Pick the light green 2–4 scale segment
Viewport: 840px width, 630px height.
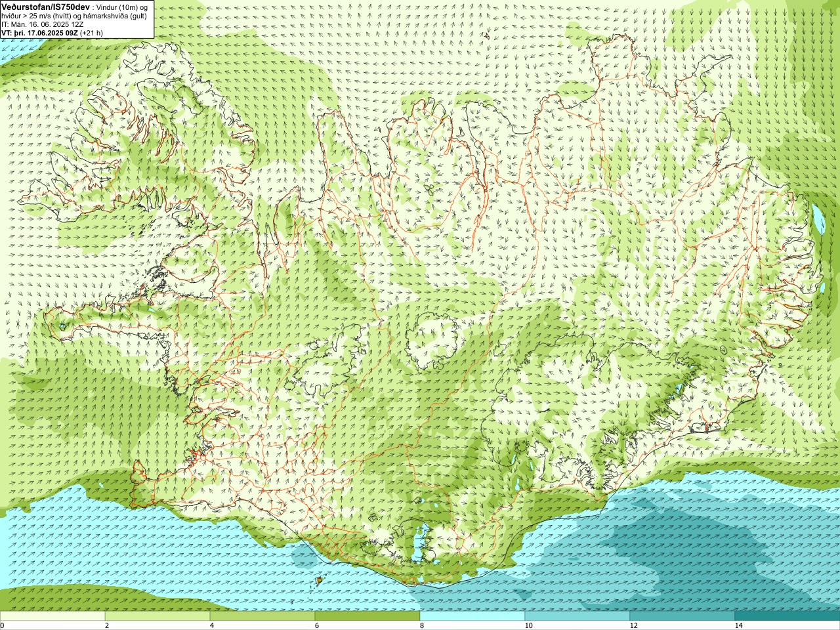click(x=157, y=616)
